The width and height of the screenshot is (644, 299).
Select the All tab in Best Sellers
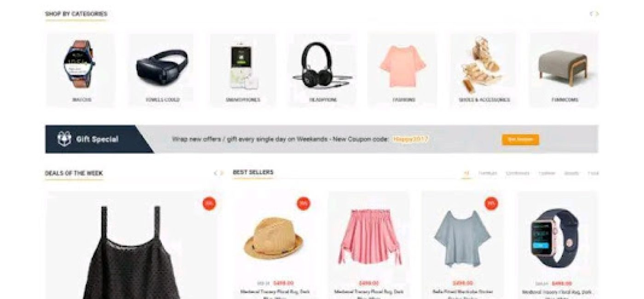(466, 173)
